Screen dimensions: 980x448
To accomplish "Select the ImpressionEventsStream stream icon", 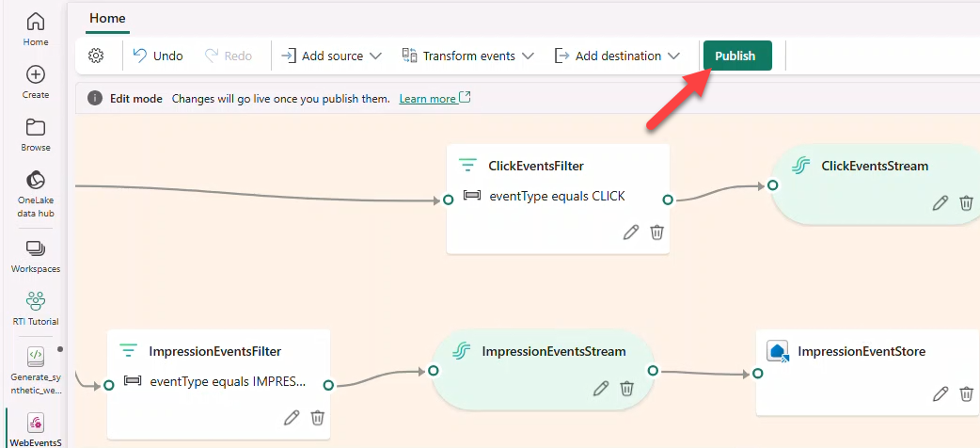I will pos(461,351).
